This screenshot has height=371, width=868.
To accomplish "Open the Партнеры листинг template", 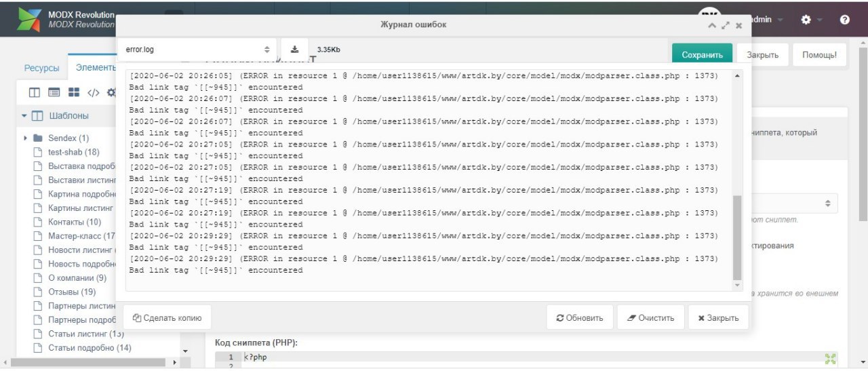I will [82, 306].
